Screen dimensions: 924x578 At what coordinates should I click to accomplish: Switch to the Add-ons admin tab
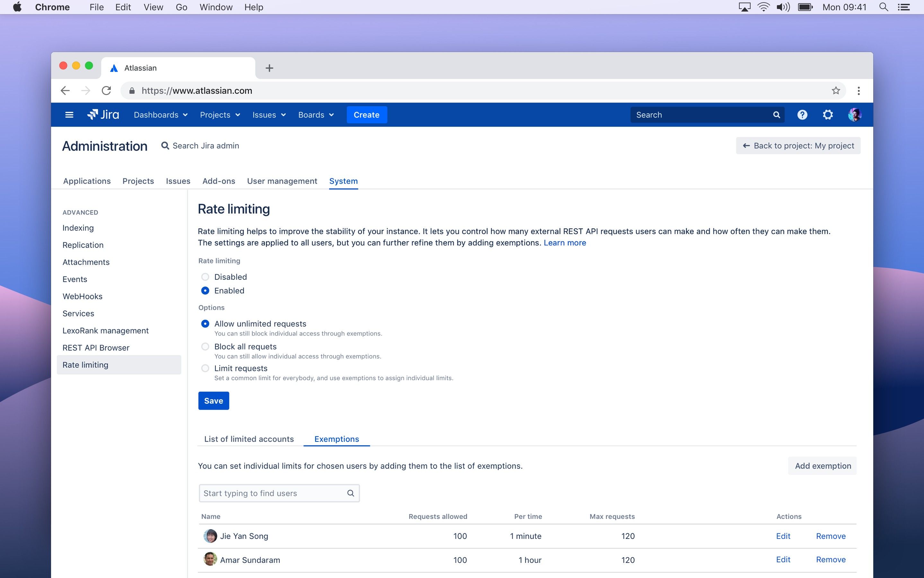219,181
